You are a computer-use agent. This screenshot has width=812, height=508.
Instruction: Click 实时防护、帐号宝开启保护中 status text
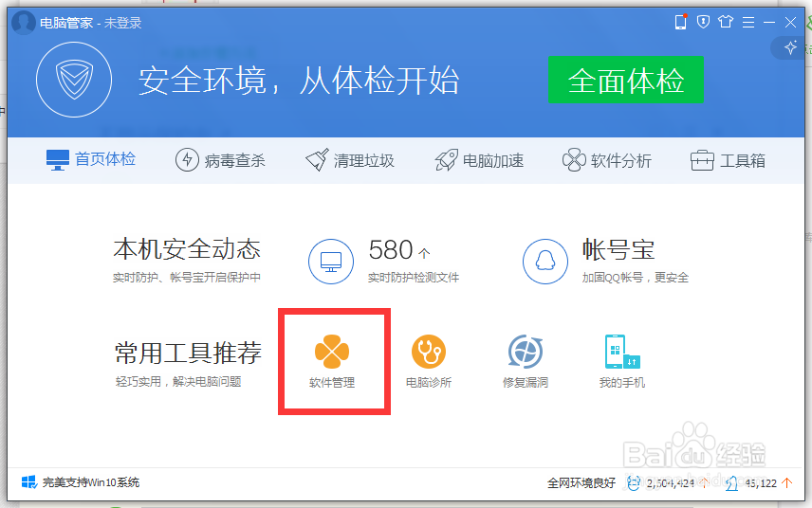coord(187,278)
